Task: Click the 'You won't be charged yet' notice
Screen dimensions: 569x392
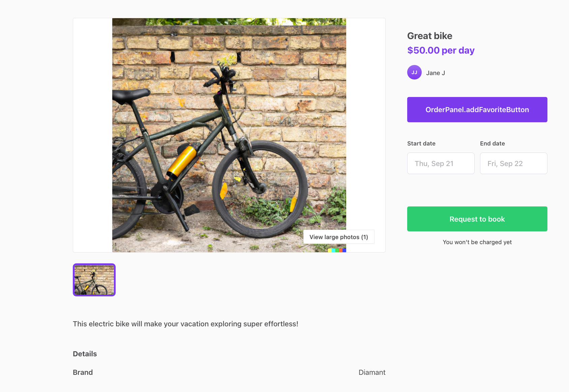Action: [477, 242]
